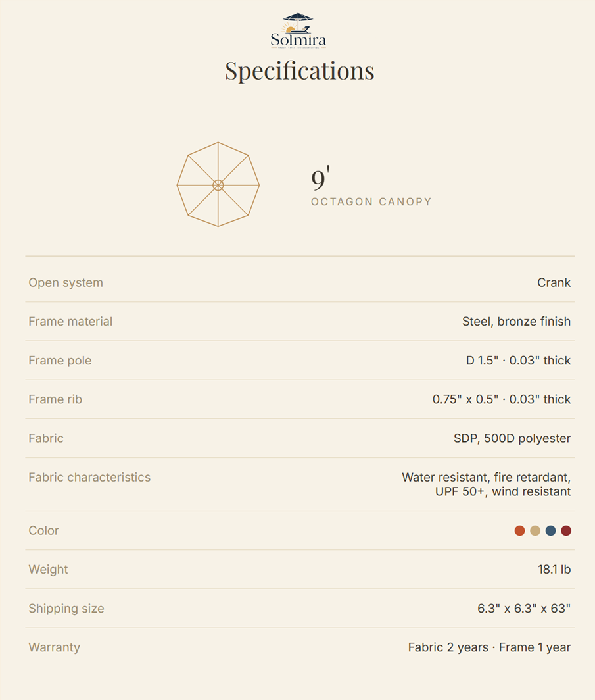Select the tan beige color swatch
This screenshot has height=700, width=595.
[x=535, y=530]
